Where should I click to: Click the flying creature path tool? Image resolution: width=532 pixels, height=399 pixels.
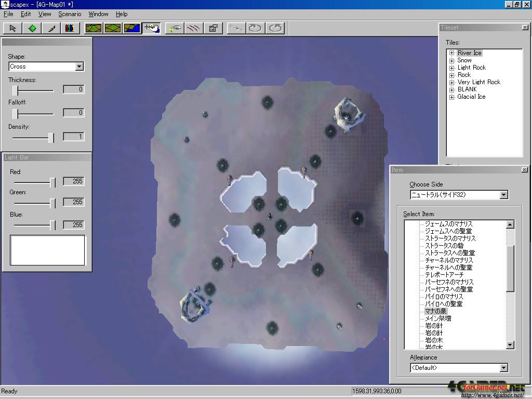(x=175, y=28)
